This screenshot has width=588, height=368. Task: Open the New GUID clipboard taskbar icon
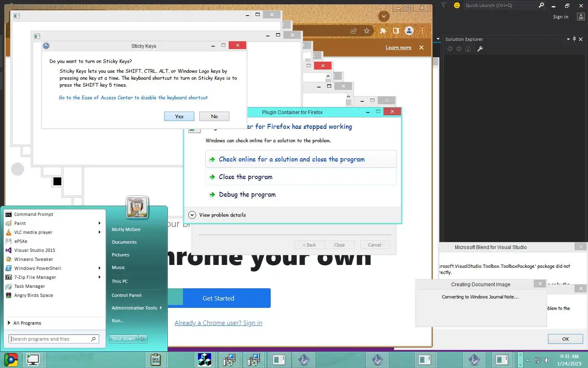[x=156, y=360]
